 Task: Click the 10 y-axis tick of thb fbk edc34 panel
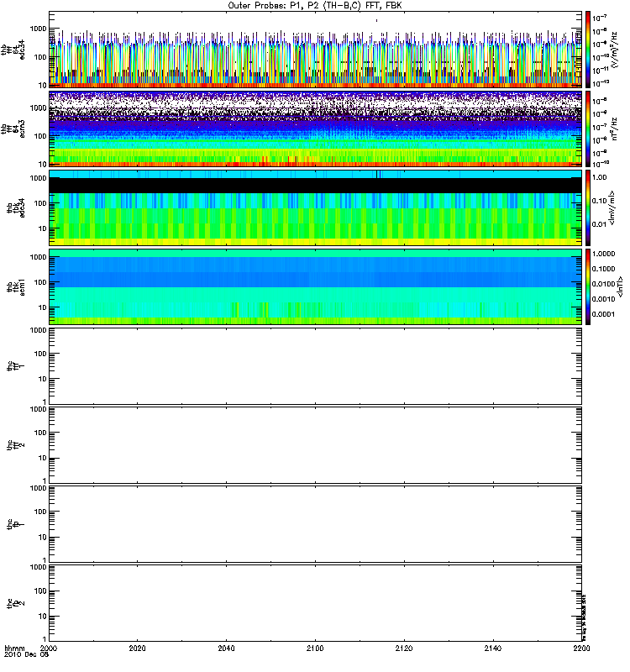pos(43,228)
